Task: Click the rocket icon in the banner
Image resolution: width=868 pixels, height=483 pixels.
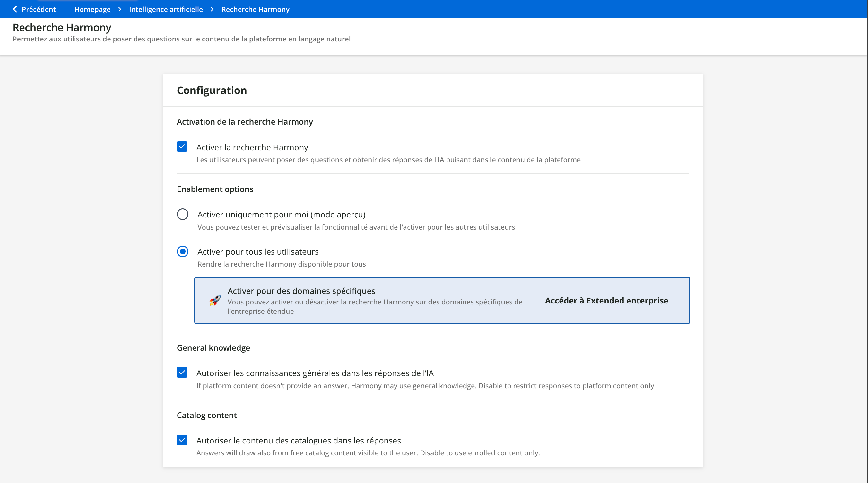Action: (215, 300)
